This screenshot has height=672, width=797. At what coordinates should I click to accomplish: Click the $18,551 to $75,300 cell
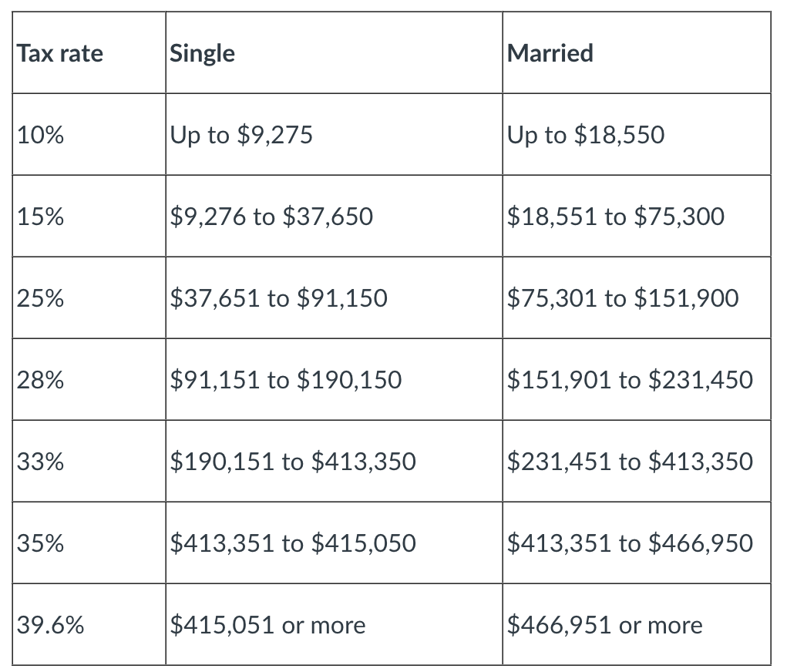coord(616,217)
